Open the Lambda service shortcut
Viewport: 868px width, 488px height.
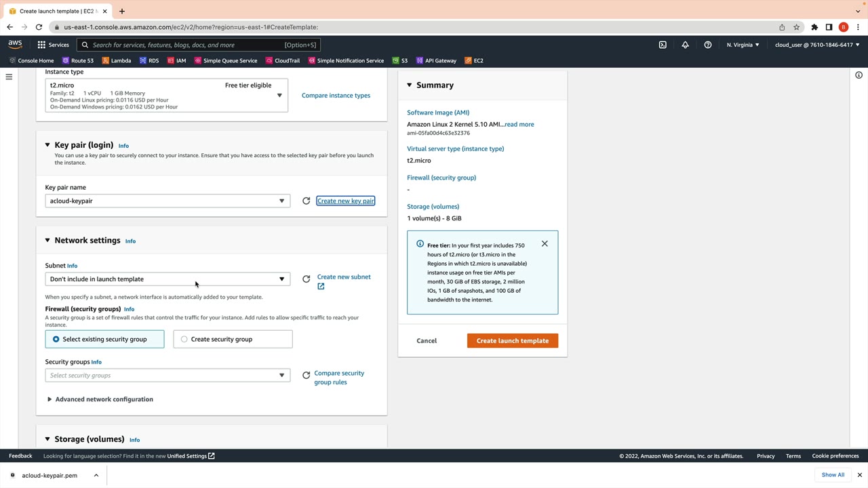[117, 60]
